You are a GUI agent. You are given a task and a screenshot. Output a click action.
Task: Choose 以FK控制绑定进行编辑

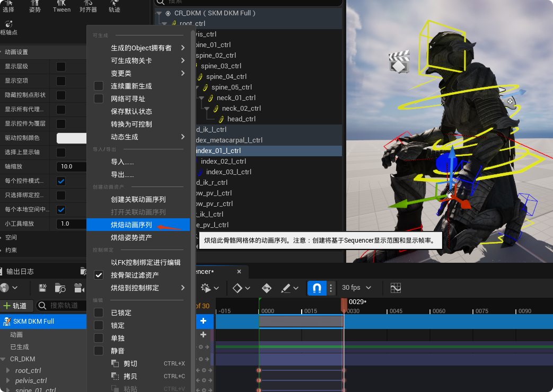(x=138, y=263)
